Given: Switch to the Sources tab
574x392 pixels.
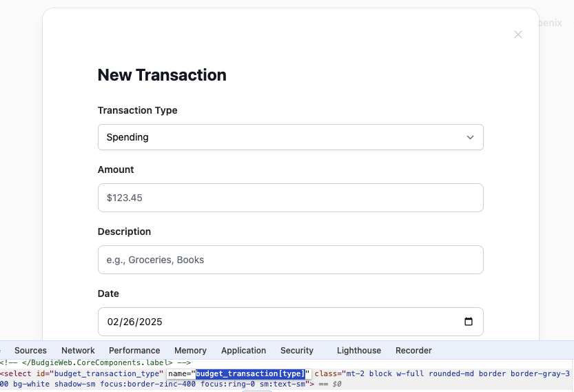Looking at the screenshot, I should [x=31, y=350].
